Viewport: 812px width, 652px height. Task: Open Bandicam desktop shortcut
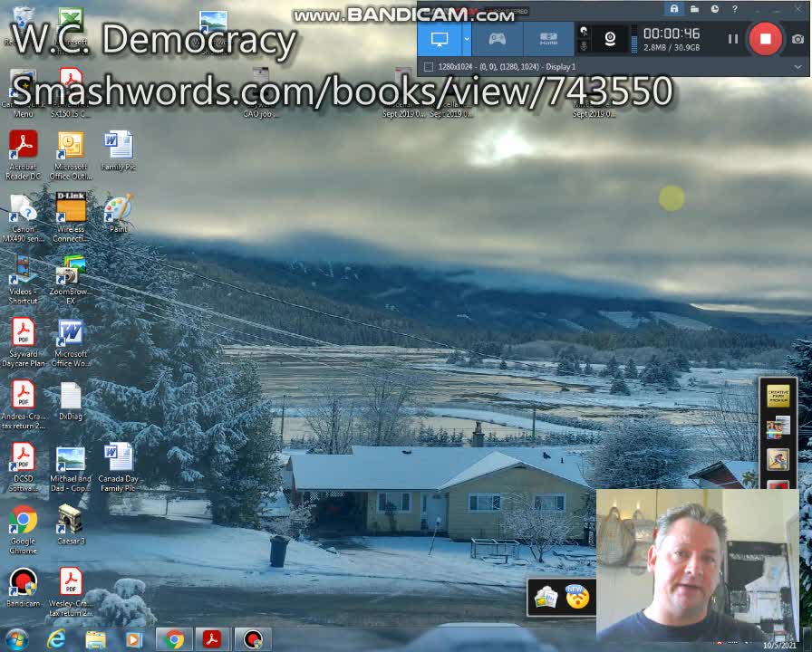point(23,588)
